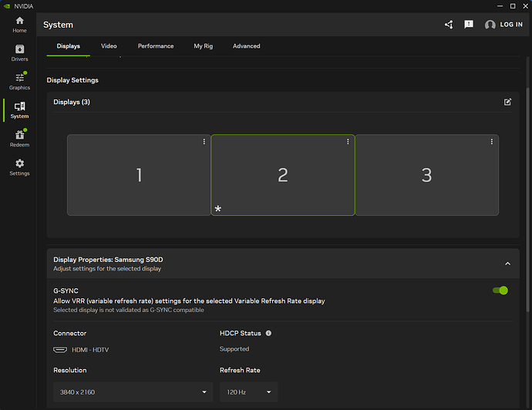
Task: Open Settings in the sidebar
Action: click(20, 167)
